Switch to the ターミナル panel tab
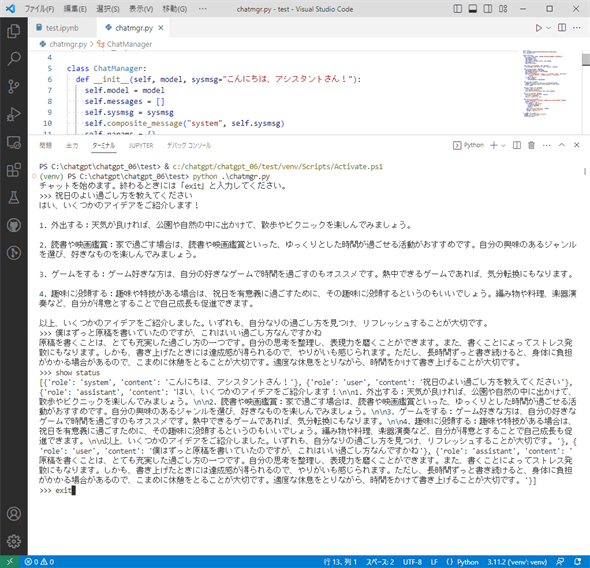The width and height of the screenshot is (590, 568). click(x=103, y=145)
